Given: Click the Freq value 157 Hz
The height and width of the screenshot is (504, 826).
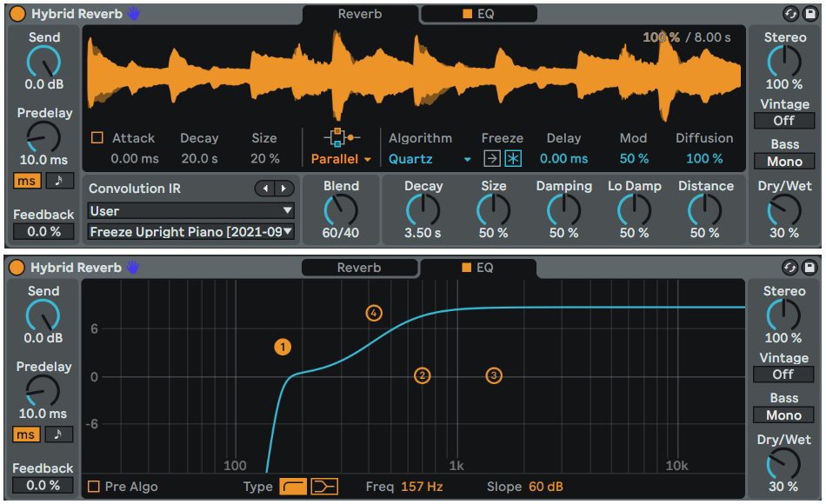Looking at the screenshot, I should (422, 486).
